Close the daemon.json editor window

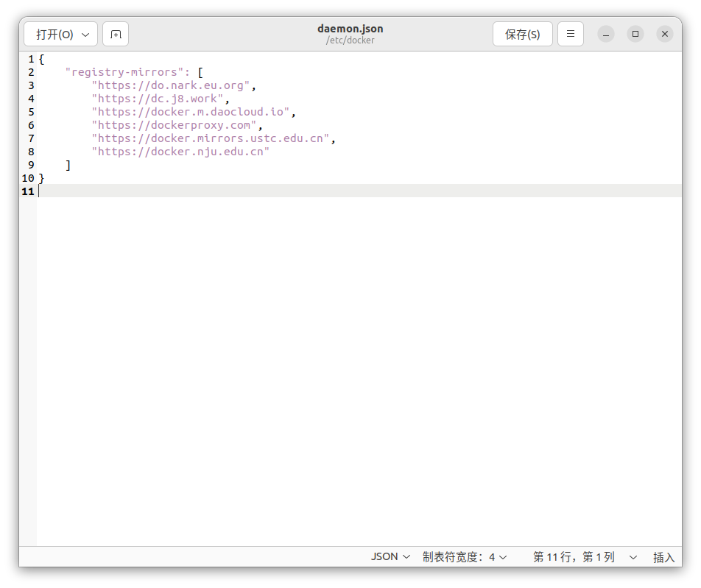(x=664, y=35)
